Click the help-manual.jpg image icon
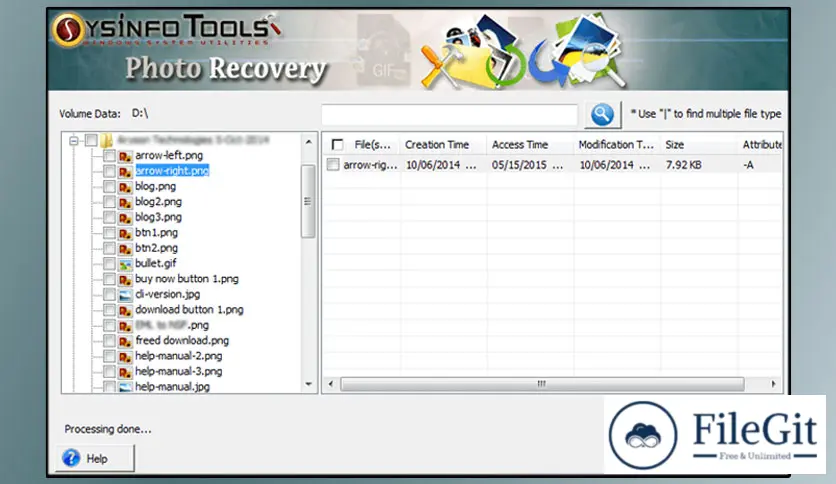836x484 pixels. pos(125,387)
